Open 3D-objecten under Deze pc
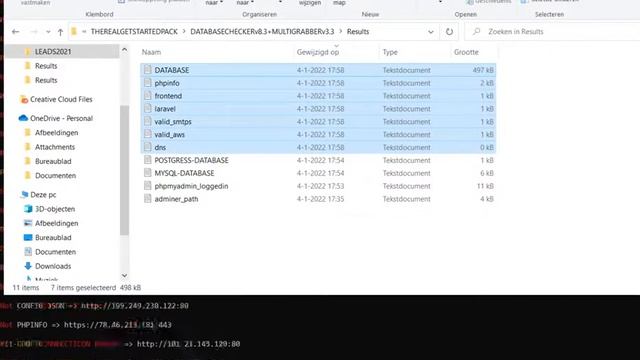This screenshot has width=640, height=360. (55, 209)
